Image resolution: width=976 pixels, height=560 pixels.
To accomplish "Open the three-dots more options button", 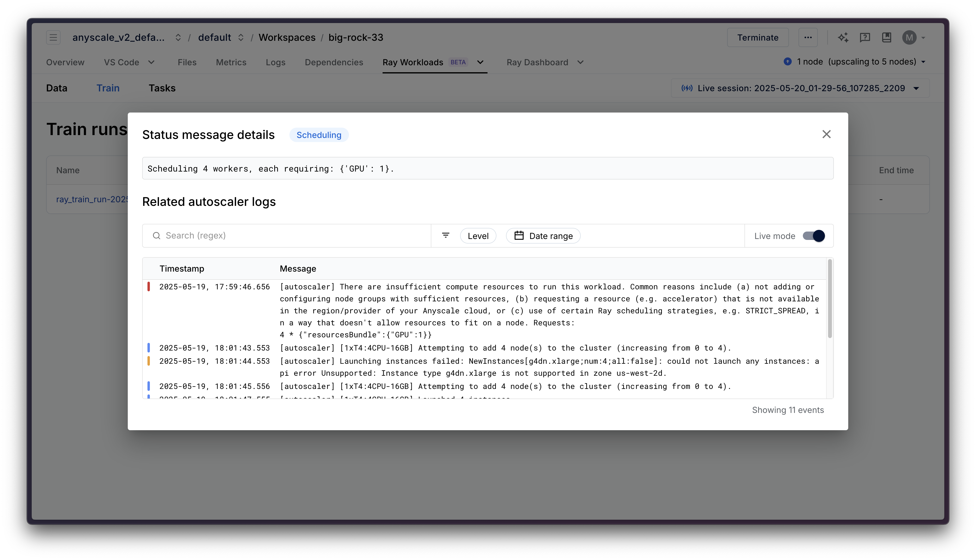I will click(x=808, y=37).
